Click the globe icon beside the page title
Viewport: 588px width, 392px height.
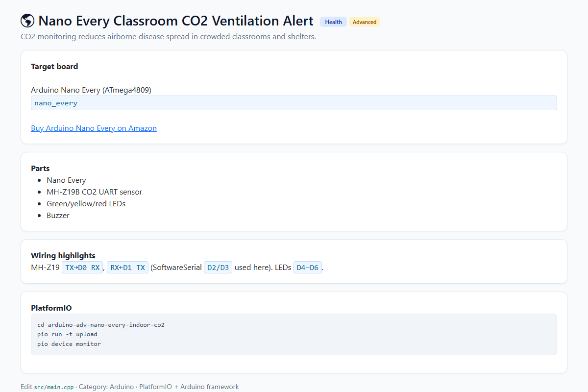pos(27,21)
